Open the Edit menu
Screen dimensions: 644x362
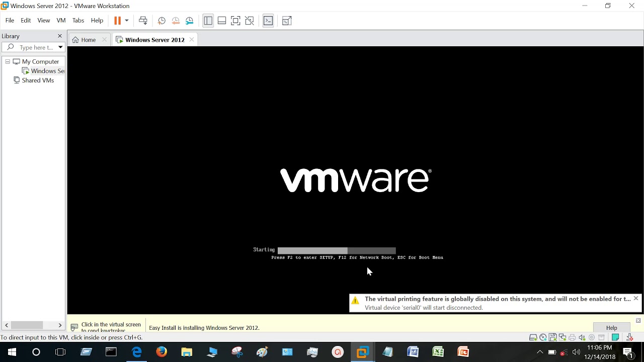(26, 21)
